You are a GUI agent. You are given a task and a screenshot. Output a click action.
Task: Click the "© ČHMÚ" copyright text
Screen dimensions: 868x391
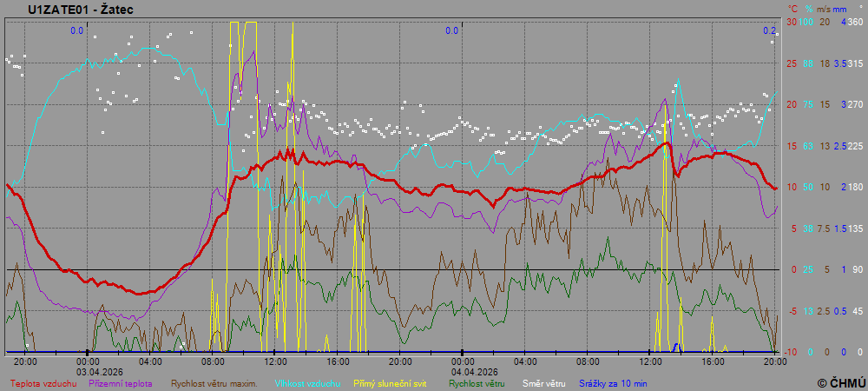(840, 383)
